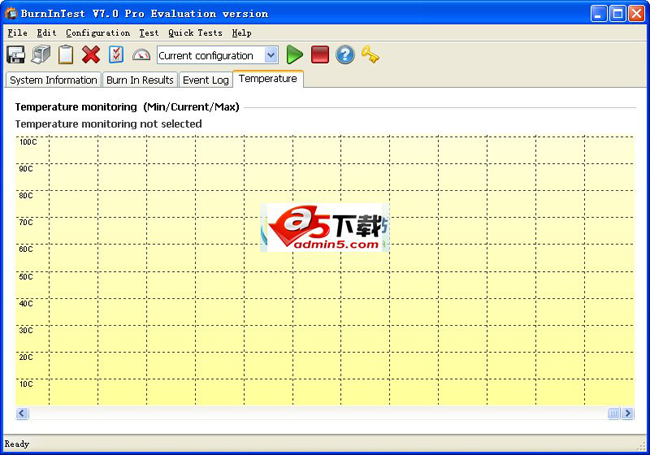650x455 pixels.
Task: Open the Test menu
Action: coord(149,33)
